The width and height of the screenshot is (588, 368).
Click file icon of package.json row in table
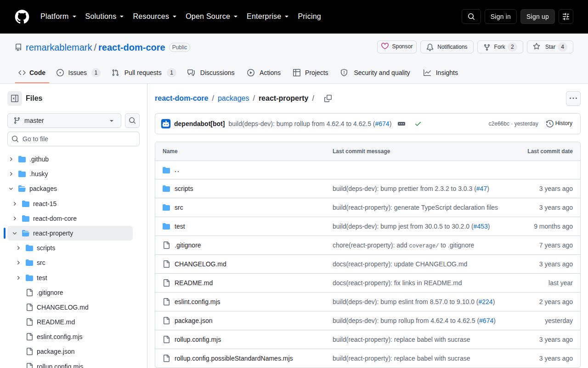pyautogui.click(x=166, y=321)
